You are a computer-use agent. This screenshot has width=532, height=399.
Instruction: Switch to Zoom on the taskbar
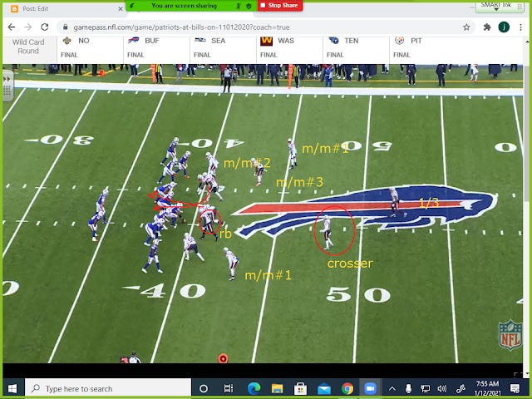coord(371,388)
